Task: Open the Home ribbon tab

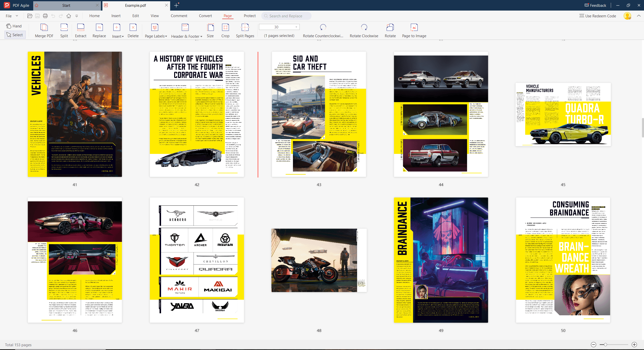Action: coord(94,16)
